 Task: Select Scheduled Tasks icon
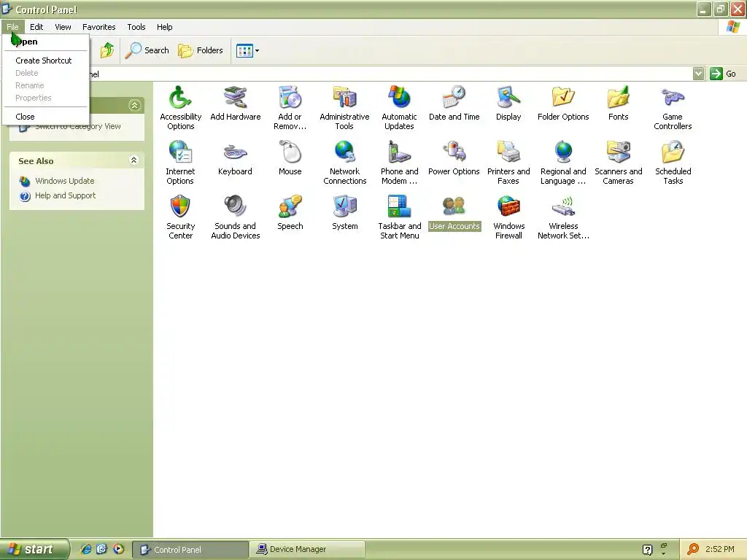(673, 152)
